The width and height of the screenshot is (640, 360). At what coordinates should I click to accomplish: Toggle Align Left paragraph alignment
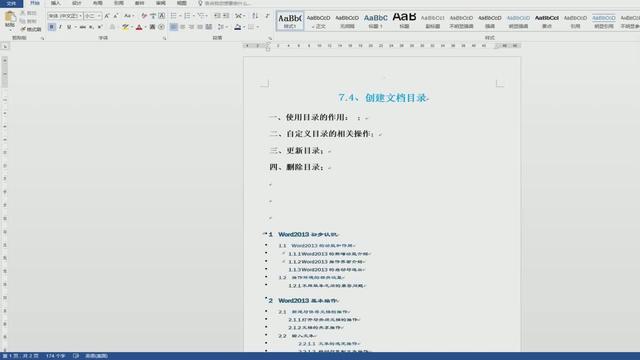pos(173,27)
